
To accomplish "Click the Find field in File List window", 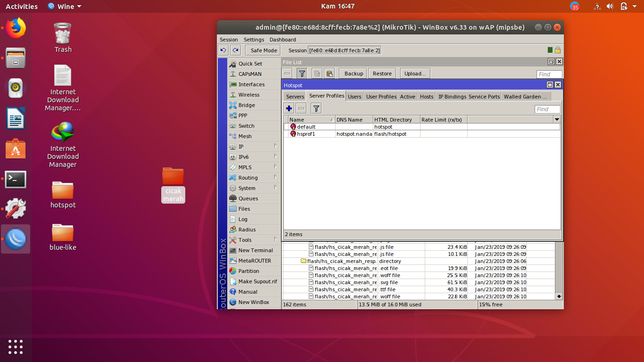I will click(549, 74).
